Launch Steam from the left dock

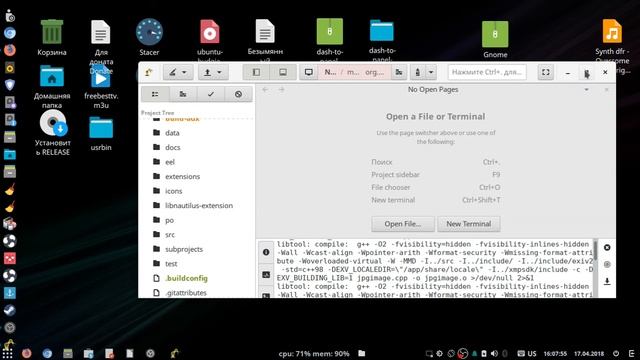(10, 310)
